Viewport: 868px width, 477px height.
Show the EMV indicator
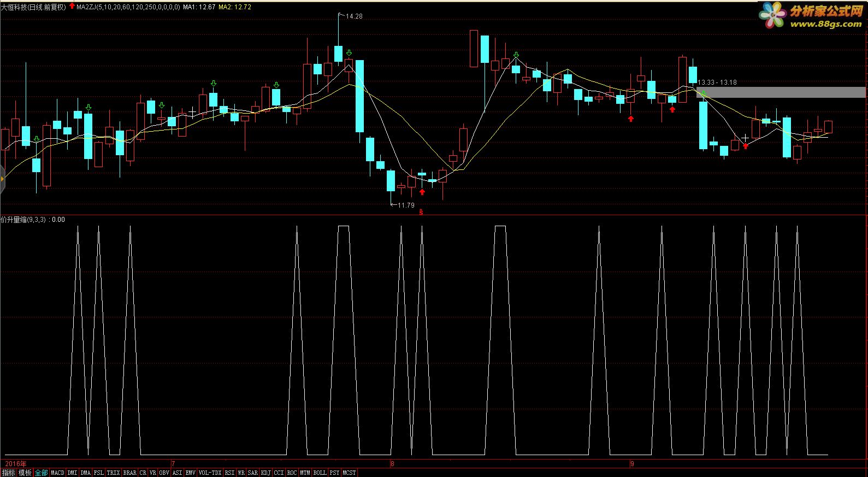click(x=191, y=473)
